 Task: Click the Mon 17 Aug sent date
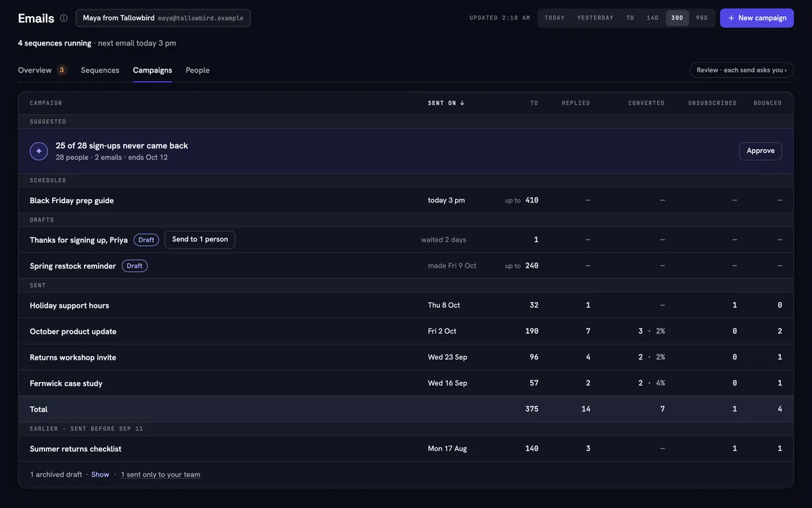point(447,449)
